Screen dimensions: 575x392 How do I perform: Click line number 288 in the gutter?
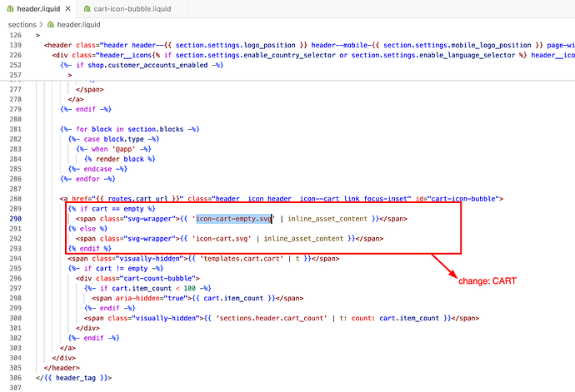point(15,199)
